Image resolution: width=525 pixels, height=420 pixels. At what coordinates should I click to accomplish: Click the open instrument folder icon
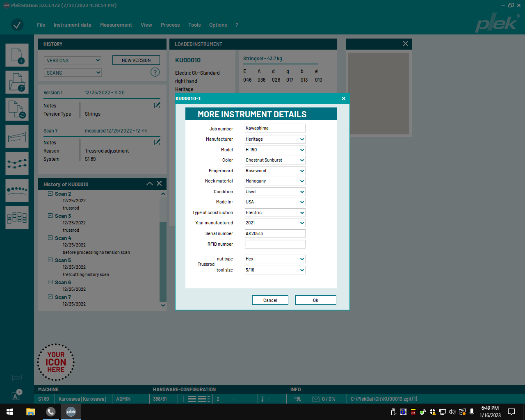pos(17,82)
